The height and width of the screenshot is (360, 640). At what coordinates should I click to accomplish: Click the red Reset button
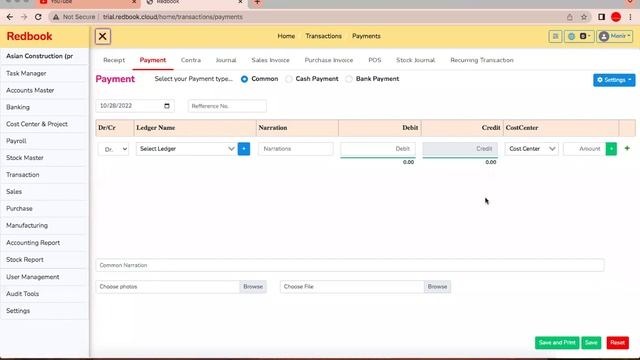617,343
